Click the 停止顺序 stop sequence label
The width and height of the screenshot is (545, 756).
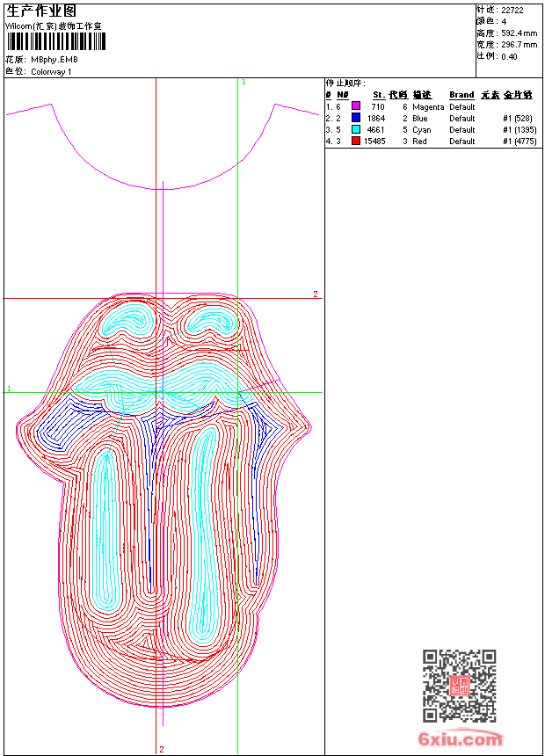click(x=345, y=83)
